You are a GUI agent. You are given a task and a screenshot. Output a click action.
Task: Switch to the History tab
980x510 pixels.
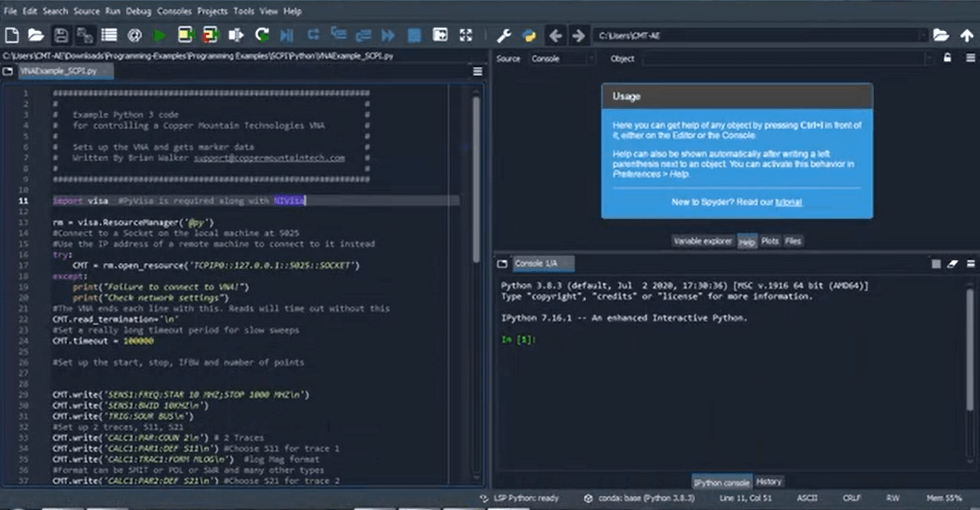(x=769, y=481)
